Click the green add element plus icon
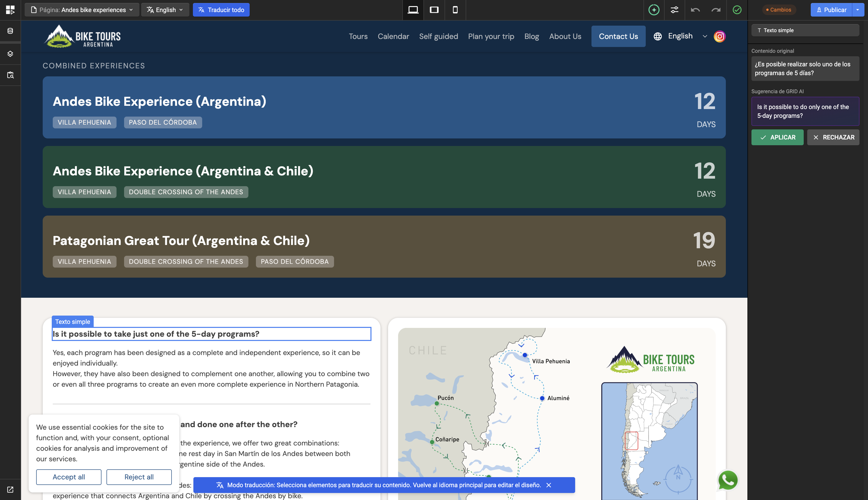The image size is (868, 500). 654,10
